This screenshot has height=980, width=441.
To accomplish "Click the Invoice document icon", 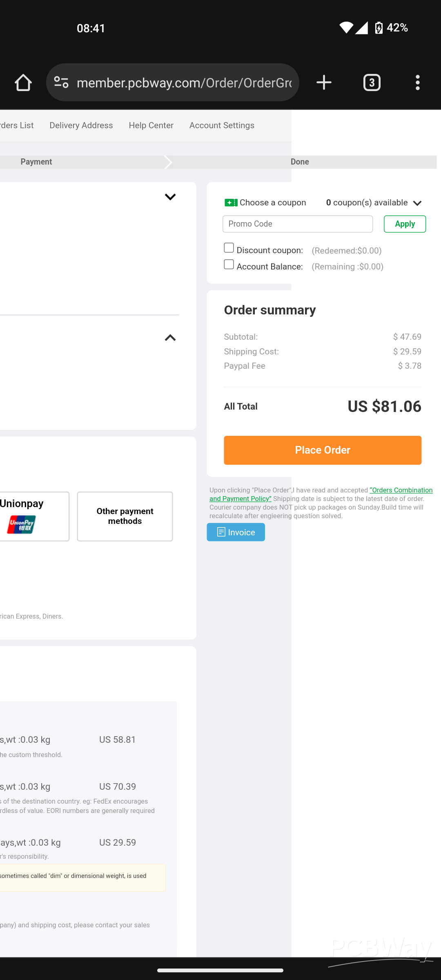I will tap(221, 532).
